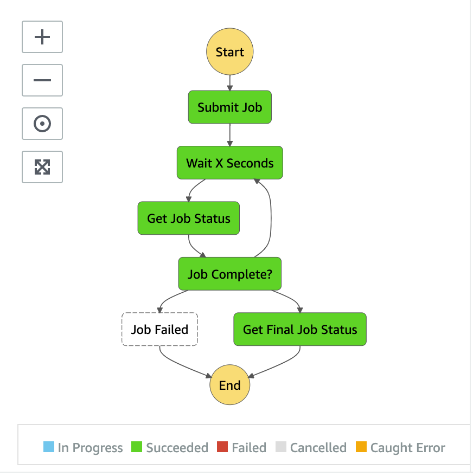
Task: Select the Job Complete? choice state
Action: [x=229, y=274]
